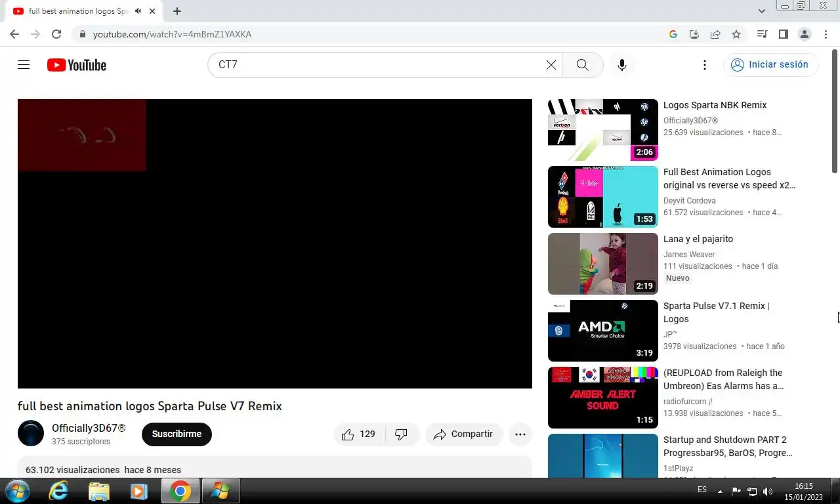
Task: Open Deyvit Cordova channel name
Action: (x=689, y=201)
